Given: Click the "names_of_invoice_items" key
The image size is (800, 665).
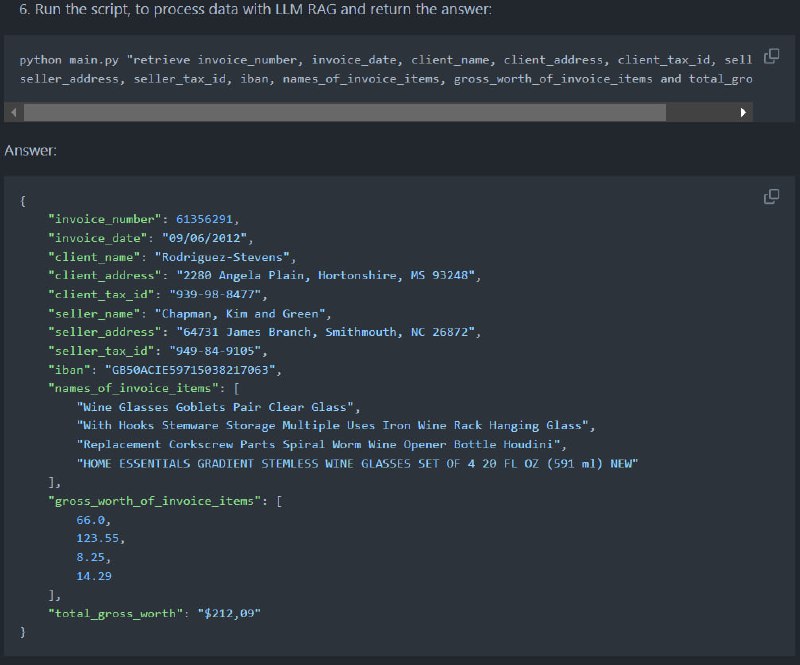Looking at the screenshot, I should [133, 388].
